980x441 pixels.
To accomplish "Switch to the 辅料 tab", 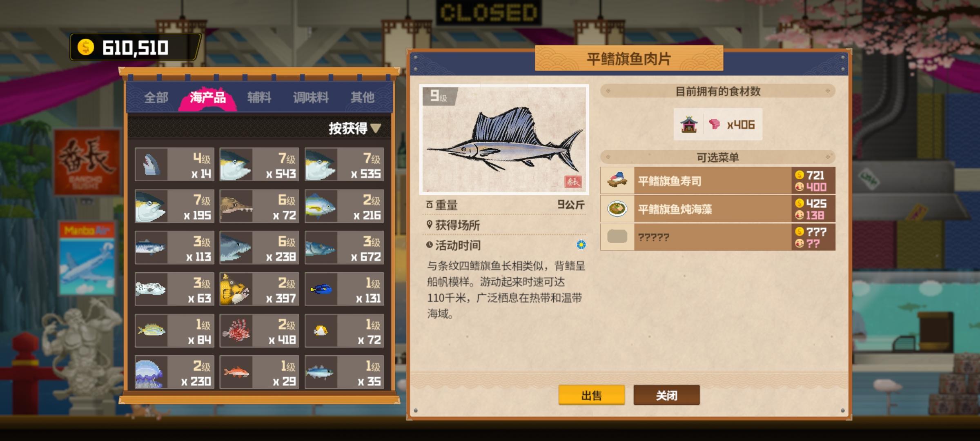I will 259,97.
